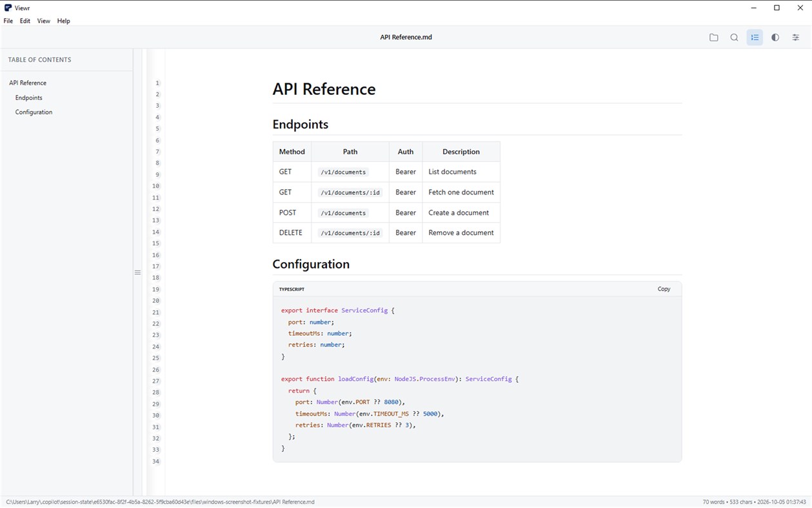Click the "export interface ServiceConfig {" code line
The width and height of the screenshot is (812, 508).
(337, 310)
